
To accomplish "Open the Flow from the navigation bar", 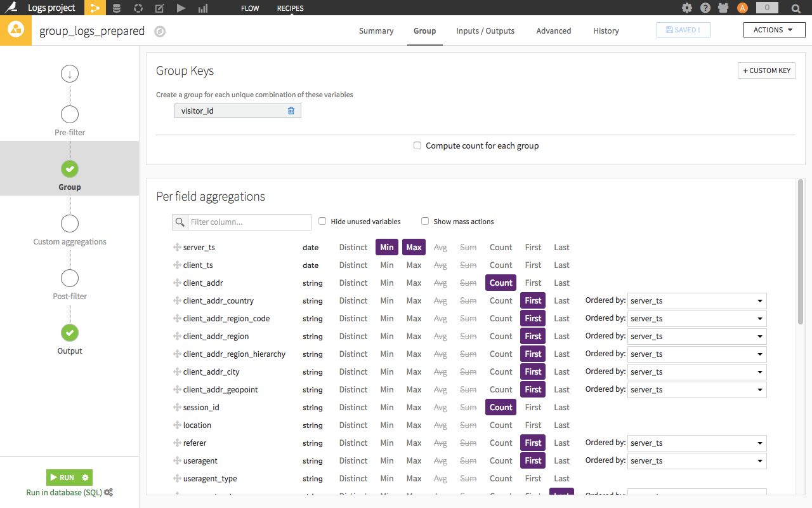I will (x=249, y=8).
